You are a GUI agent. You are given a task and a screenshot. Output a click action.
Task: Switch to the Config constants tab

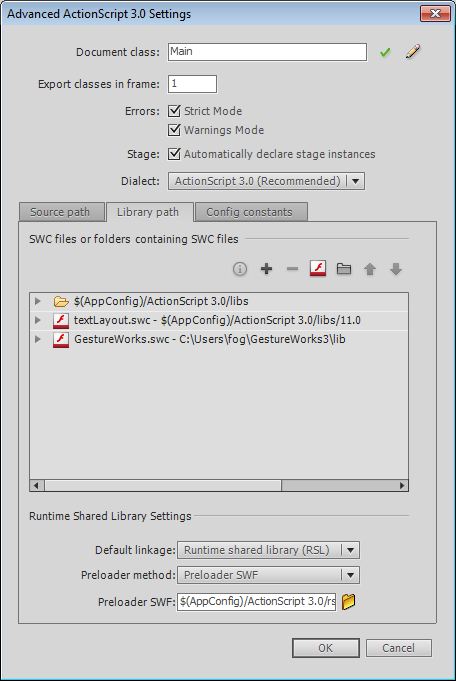[251, 212]
